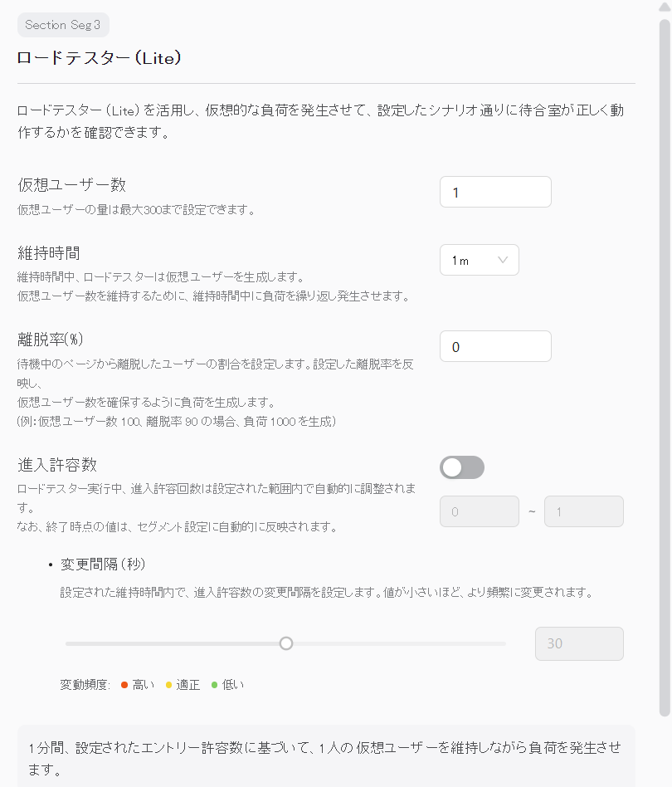Click the red 高い frequency indicator dot
Viewport: 672px width, 787px height.
tap(124, 685)
